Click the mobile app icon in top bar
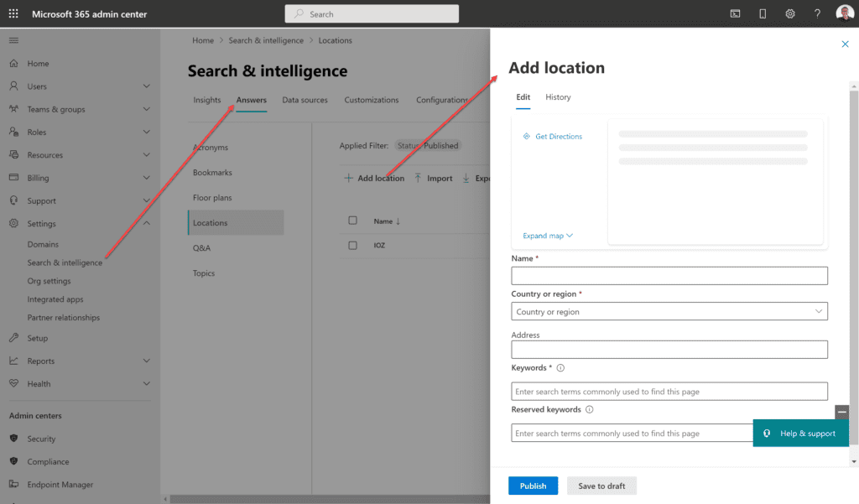This screenshot has height=504, width=859. coord(763,13)
